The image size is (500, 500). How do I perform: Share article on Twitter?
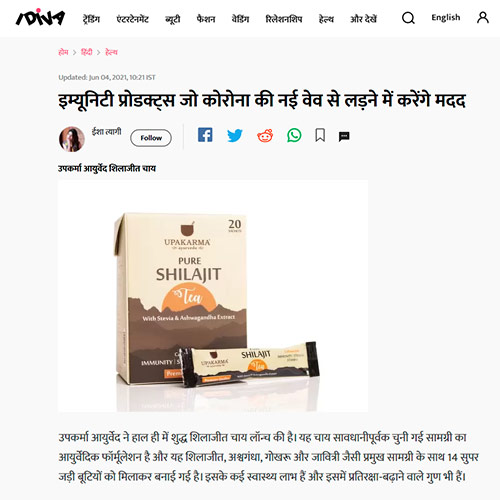point(235,135)
